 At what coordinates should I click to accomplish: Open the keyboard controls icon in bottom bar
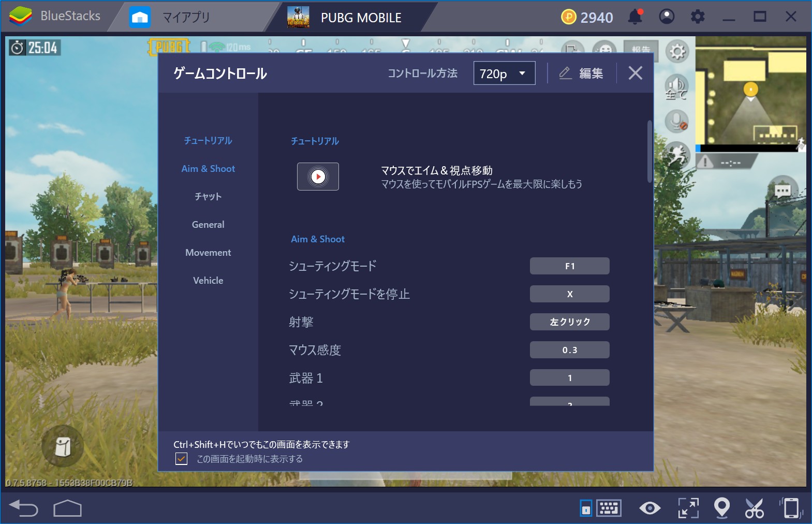(609, 508)
